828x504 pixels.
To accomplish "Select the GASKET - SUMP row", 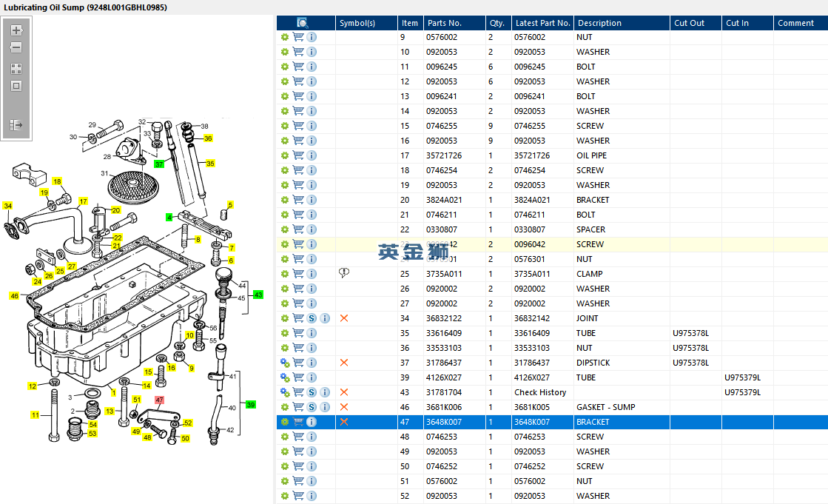I will click(605, 407).
